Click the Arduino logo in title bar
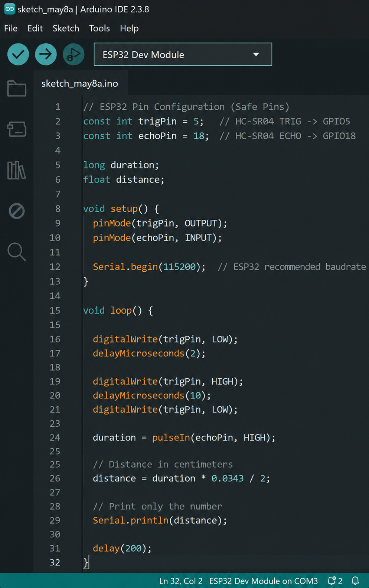This screenshot has height=588, width=369. [10, 9]
